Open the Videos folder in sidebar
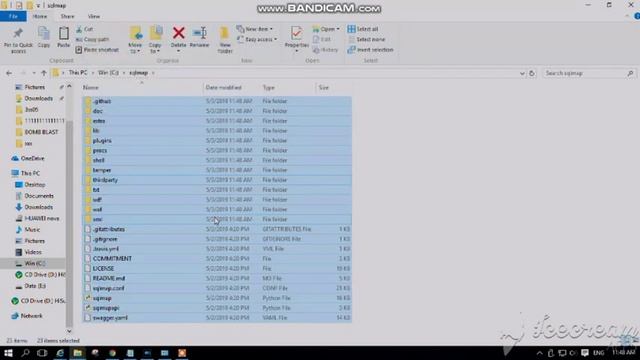Image resolution: width=640 pixels, height=360 pixels. [x=29, y=252]
